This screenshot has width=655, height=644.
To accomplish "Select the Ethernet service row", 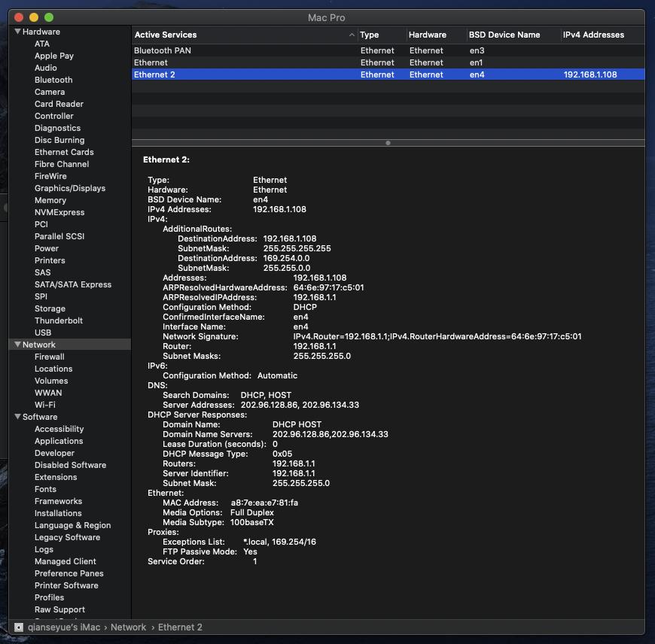I will [151, 62].
